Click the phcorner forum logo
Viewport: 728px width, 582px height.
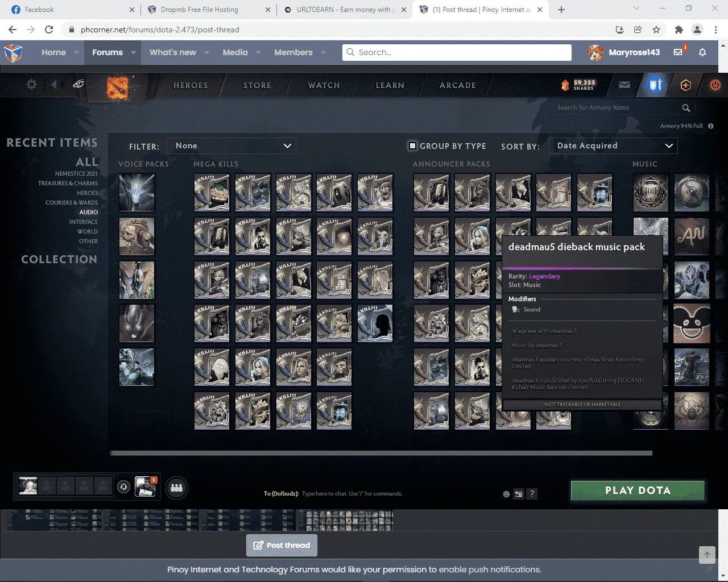point(13,53)
